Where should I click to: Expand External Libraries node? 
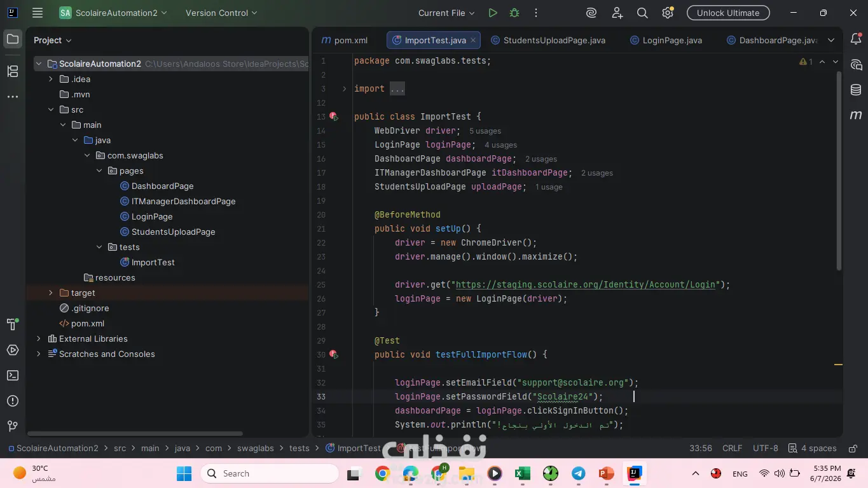39,338
